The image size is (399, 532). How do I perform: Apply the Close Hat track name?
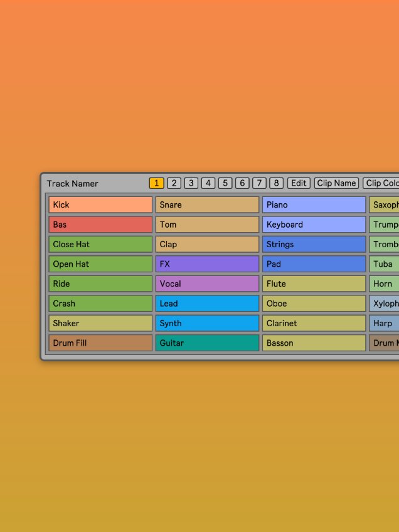pyautogui.click(x=100, y=244)
